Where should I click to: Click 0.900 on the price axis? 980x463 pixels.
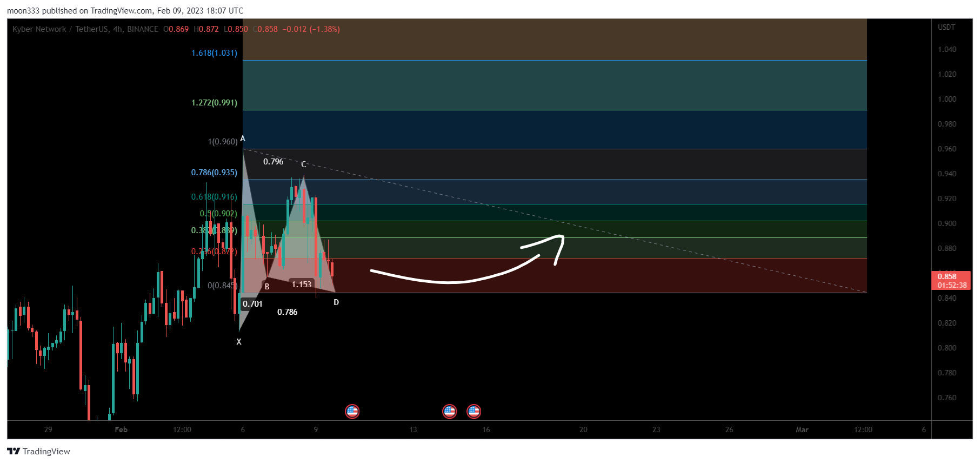[947, 223]
